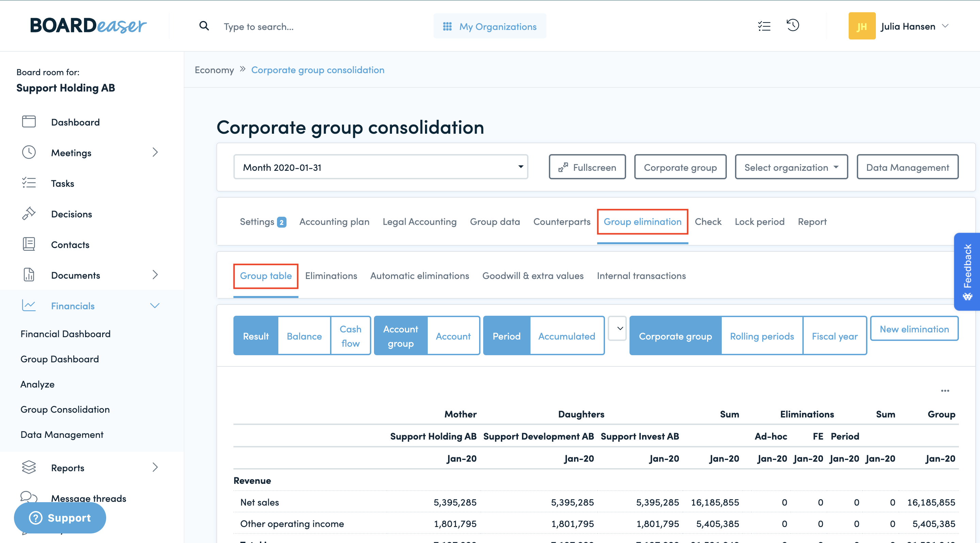Click the Meetings clock icon
Viewport: 980px width, 543px height.
[29, 152]
